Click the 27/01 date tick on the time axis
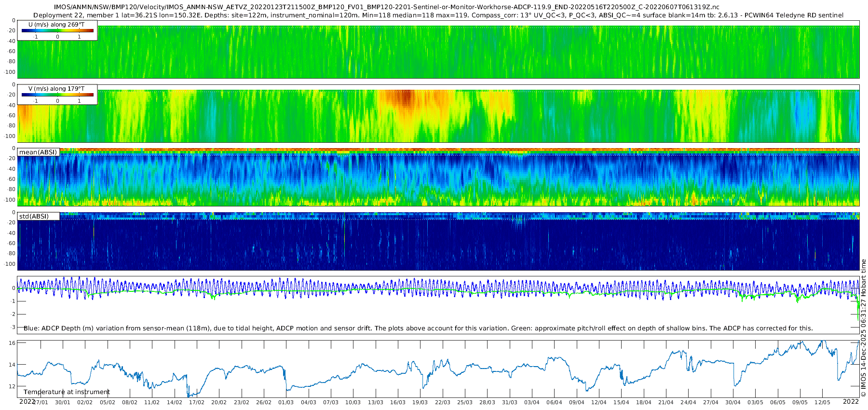This screenshot has width=868, height=410. pos(41,402)
